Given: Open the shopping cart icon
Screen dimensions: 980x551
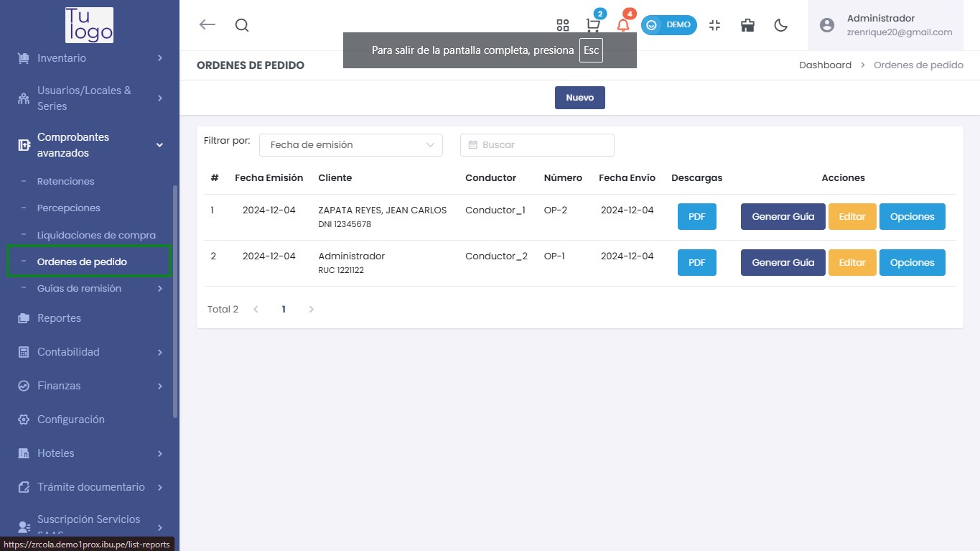Looking at the screenshot, I should [593, 25].
